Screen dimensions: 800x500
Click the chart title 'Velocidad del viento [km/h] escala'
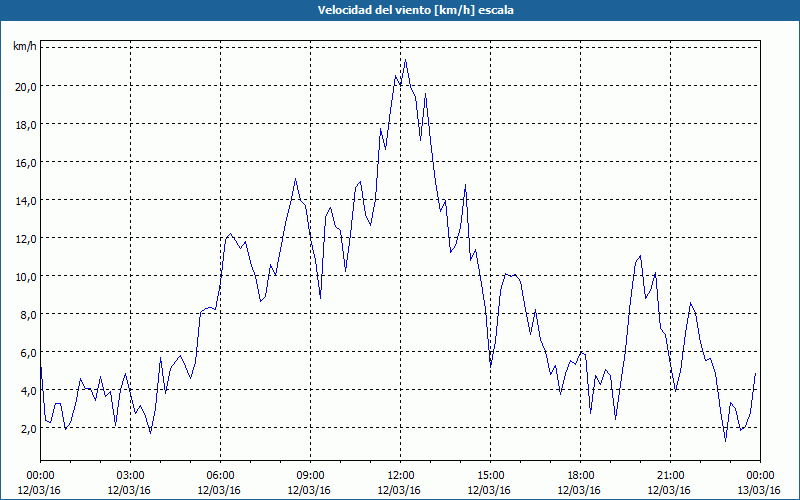point(415,10)
